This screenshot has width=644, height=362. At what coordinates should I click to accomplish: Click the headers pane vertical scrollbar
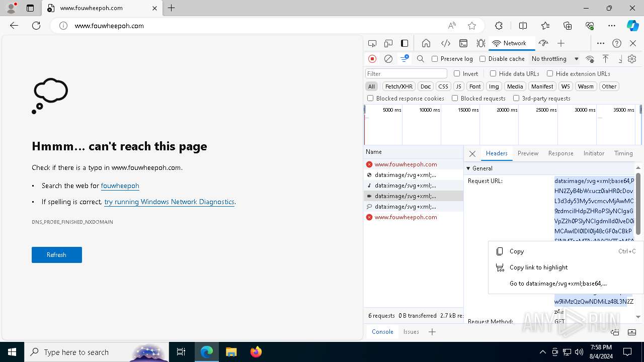click(638, 204)
